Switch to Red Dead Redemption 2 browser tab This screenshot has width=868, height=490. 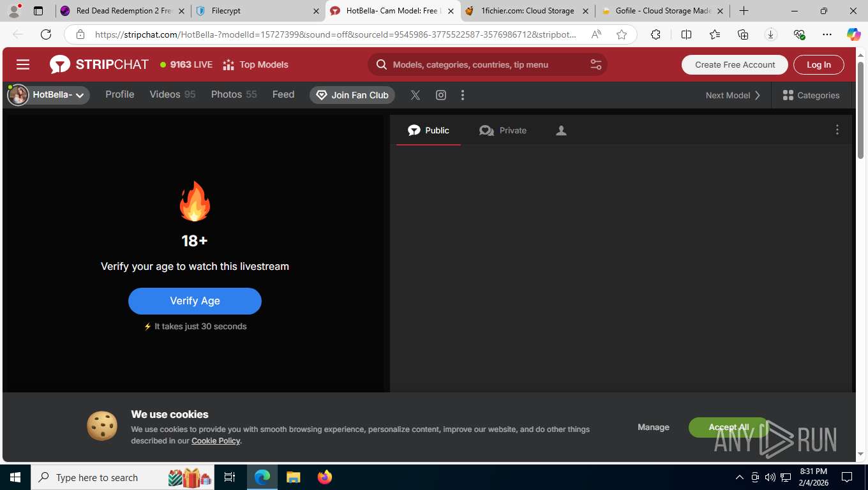pyautogui.click(x=124, y=11)
